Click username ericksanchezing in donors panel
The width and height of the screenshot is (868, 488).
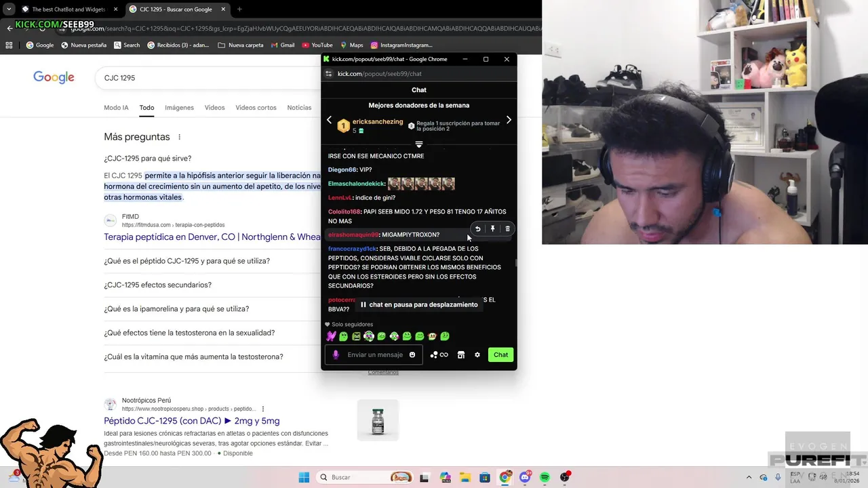pyautogui.click(x=378, y=122)
